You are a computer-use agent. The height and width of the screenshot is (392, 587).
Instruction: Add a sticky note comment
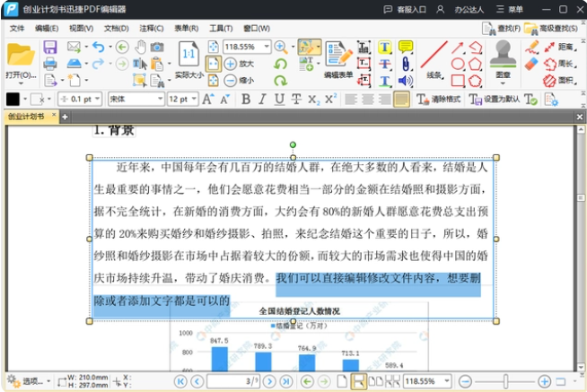pos(406,48)
